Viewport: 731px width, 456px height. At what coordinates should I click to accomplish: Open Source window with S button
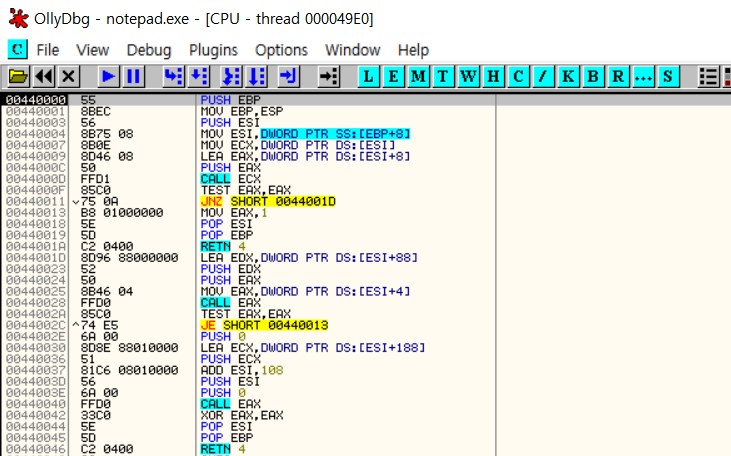[668, 76]
